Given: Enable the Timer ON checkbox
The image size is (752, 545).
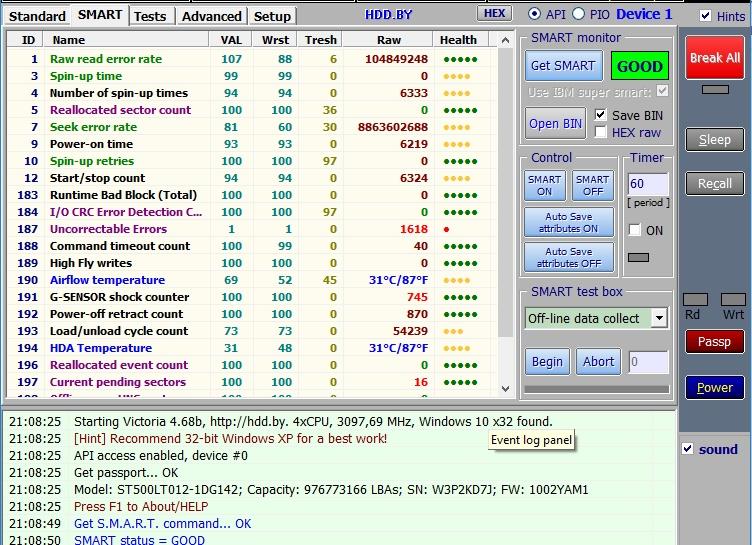Looking at the screenshot, I should pos(634,230).
